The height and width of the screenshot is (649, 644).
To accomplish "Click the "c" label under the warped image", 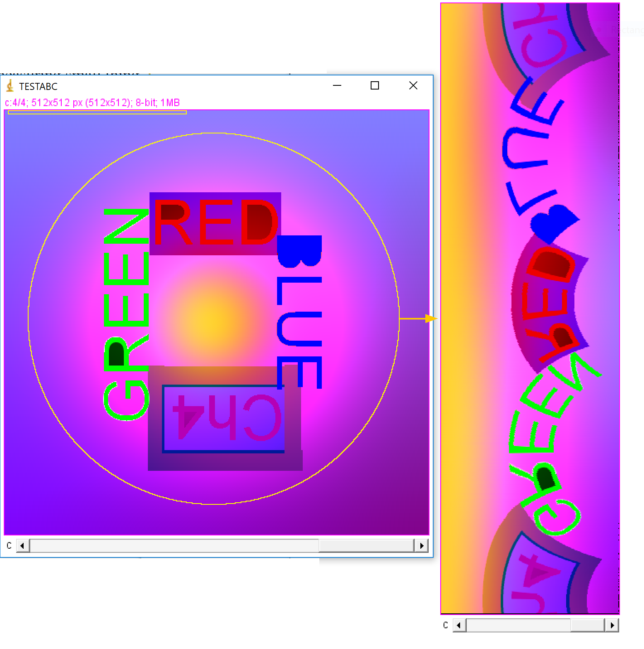I will point(446,625).
